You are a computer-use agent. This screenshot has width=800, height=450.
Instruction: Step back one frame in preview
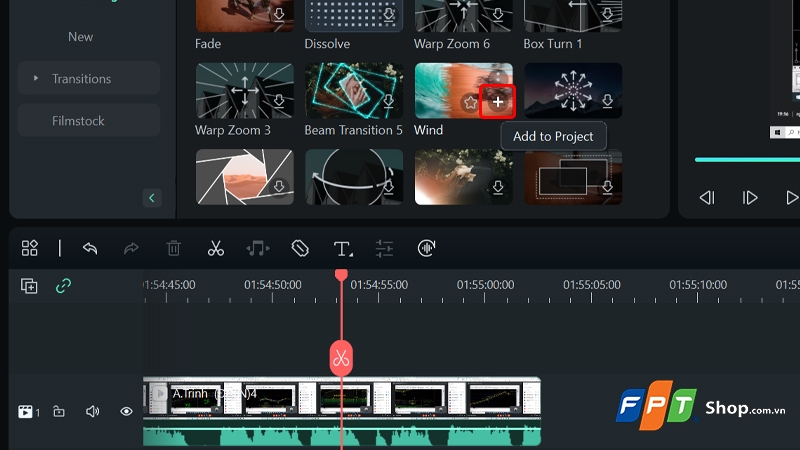click(707, 197)
